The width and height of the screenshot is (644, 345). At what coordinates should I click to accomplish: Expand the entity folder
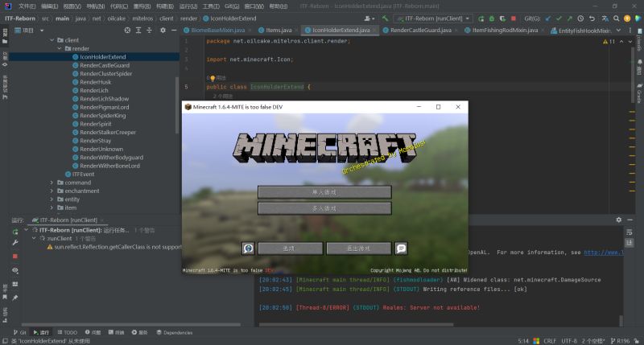[x=52, y=199]
